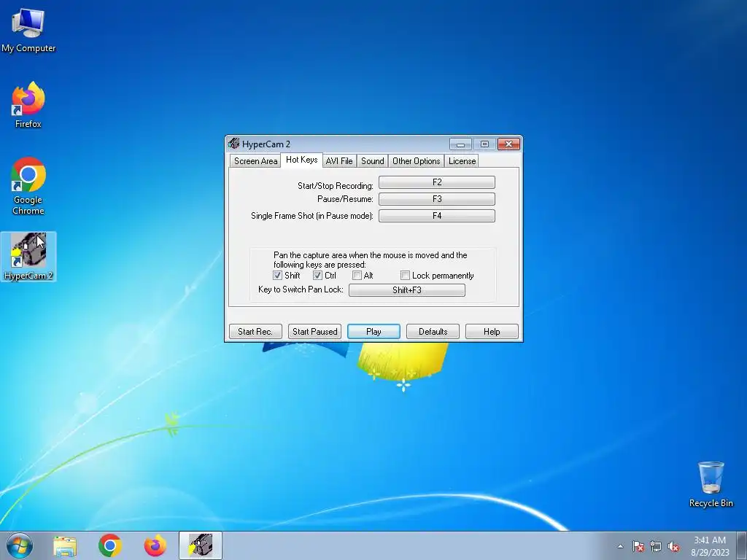Viewport: 747px width, 560px height.
Task: Click the HyperCam 2 title bar icon
Action: coord(233,144)
